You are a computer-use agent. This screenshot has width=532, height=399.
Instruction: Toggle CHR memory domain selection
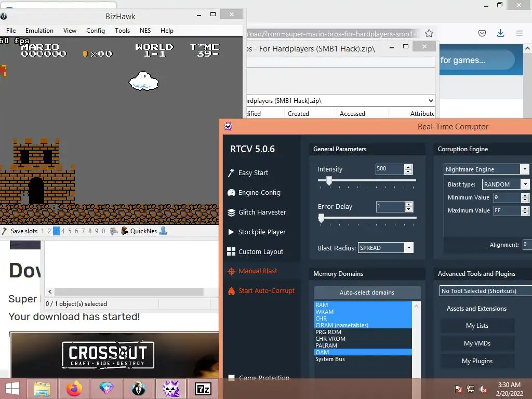tap(363, 318)
